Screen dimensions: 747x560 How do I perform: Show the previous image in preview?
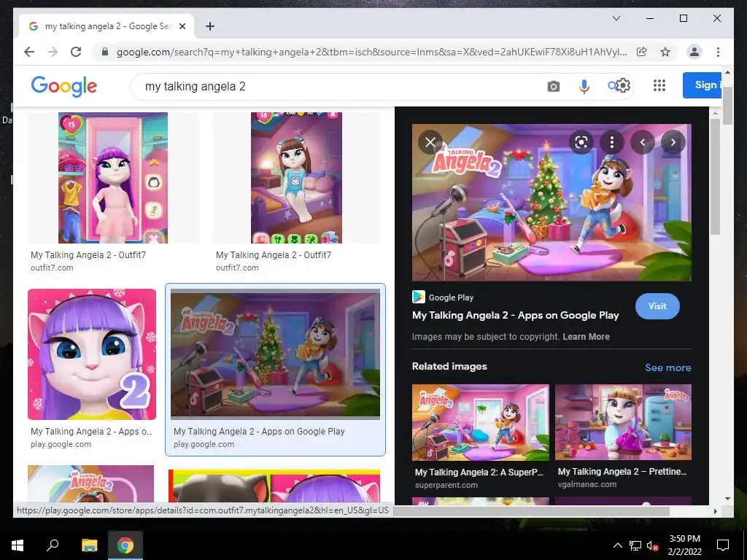(x=642, y=142)
